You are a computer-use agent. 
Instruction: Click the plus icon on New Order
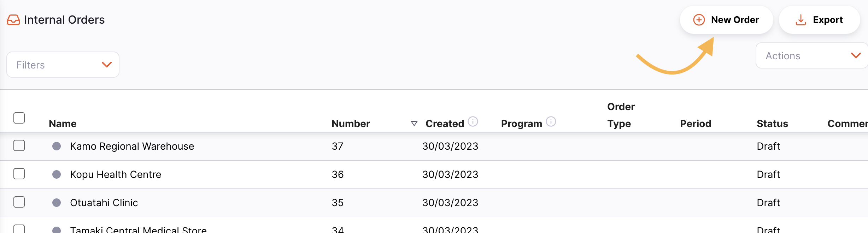pyautogui.click(x=699, y=20)
